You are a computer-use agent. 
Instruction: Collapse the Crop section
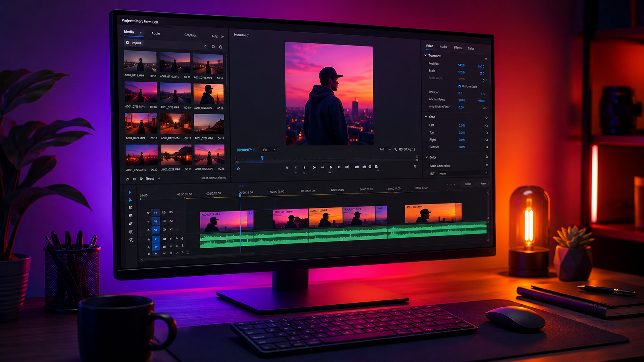pyautogui.click(x=426, y=117)
